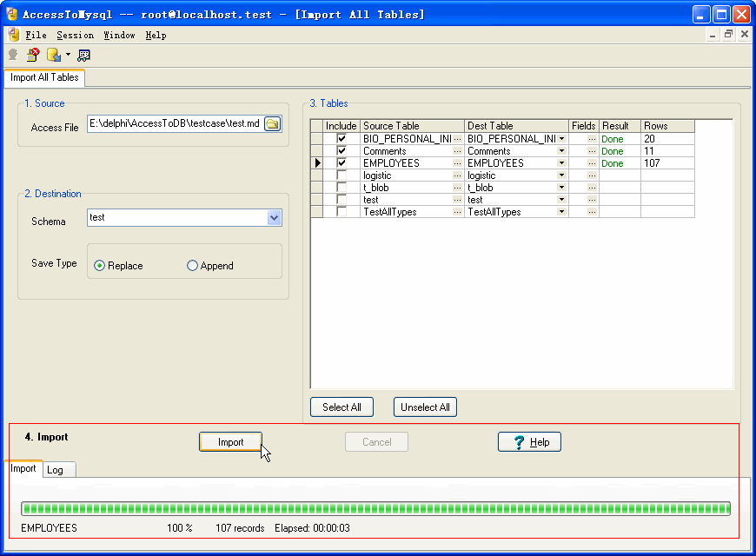Check Include for test table
The image size is (756, 556).
point(342,199)
